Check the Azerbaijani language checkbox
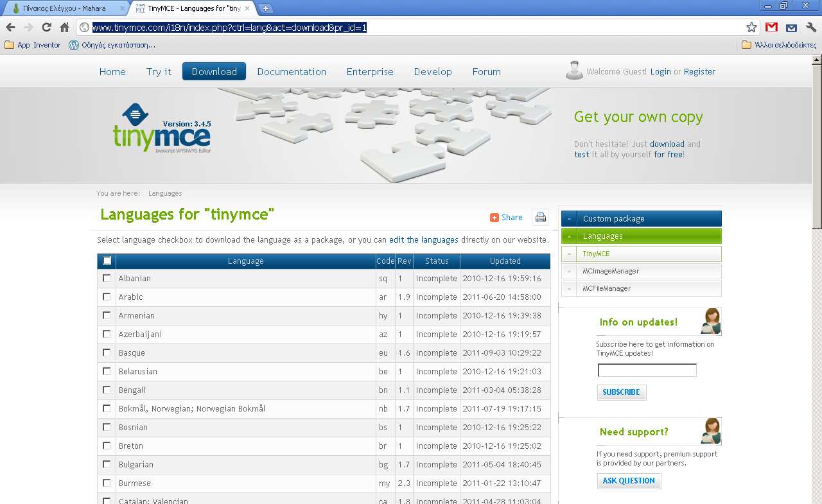 (107, 334)
